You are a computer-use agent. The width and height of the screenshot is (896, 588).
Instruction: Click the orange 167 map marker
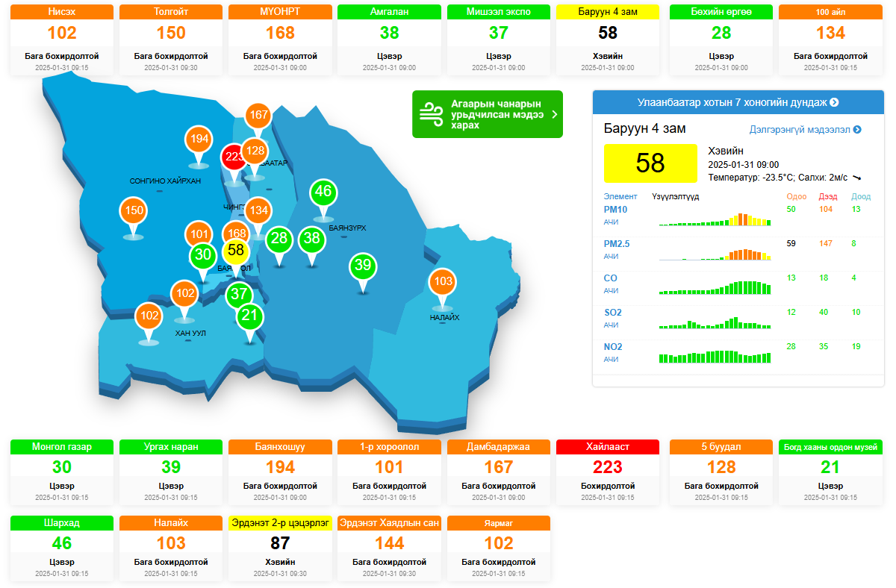click(x=258, y=115)
